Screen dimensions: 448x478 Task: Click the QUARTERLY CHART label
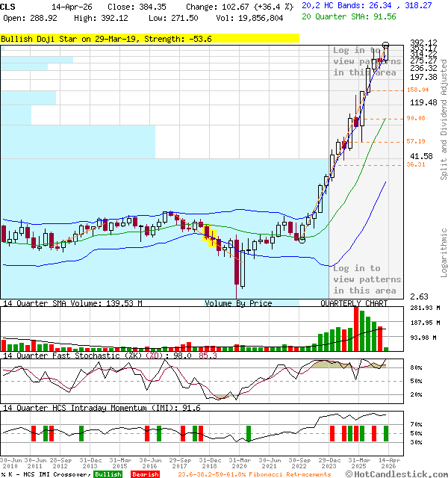click(354, 303)
